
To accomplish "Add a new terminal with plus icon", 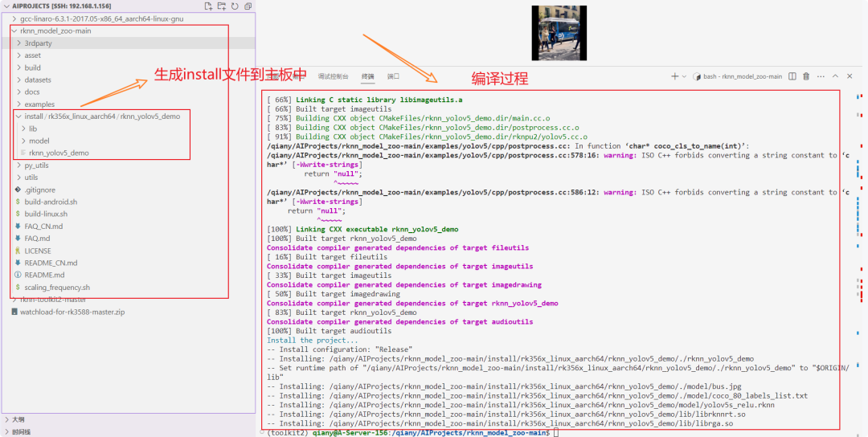I will pyautogui.click(x=675, y=76).
